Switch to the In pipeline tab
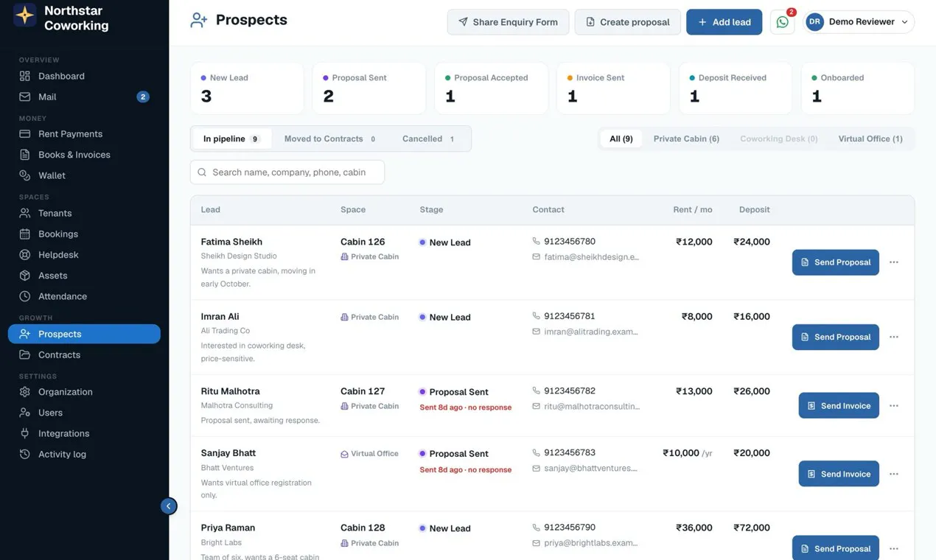Screen dimensions: 936x560 (231, 139)
